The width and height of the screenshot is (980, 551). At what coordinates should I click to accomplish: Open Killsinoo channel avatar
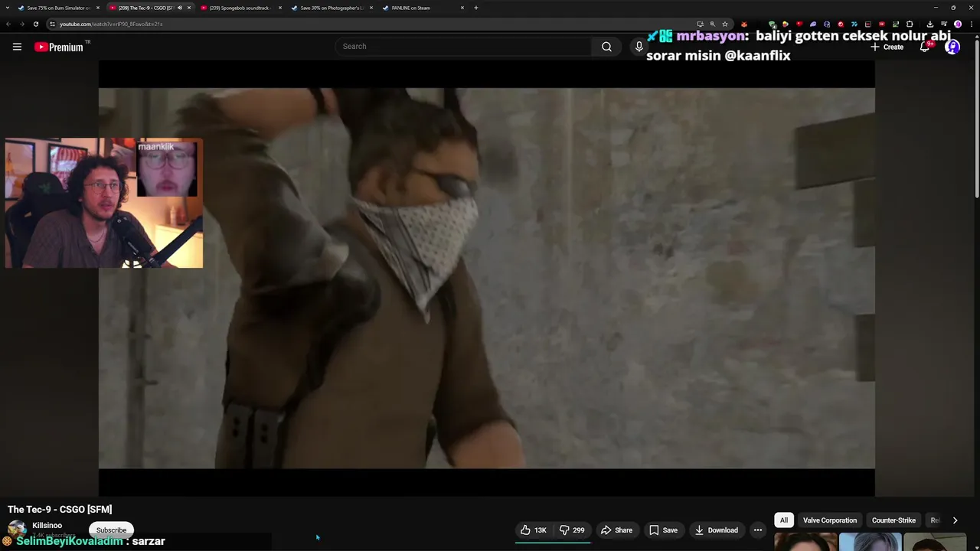(x=17, y=530)
